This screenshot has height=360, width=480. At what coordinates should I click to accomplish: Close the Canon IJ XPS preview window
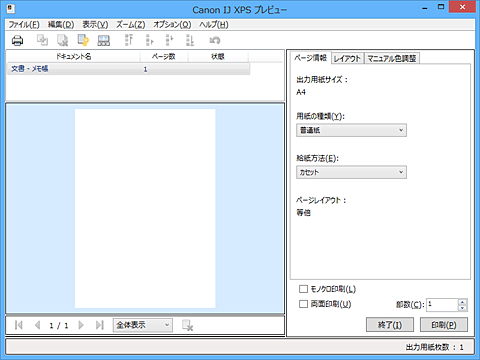click(462, 7)
